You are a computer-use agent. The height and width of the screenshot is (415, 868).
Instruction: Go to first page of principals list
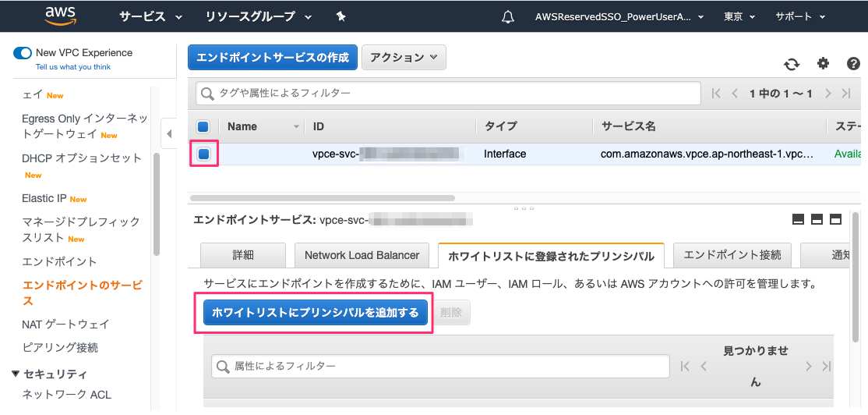pos(685,366)
